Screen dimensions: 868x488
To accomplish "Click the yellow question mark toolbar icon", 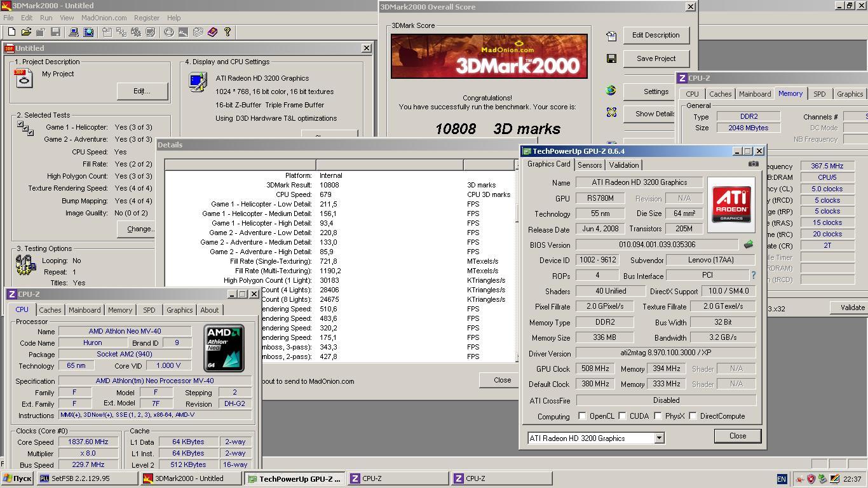I will coord(227,32).
